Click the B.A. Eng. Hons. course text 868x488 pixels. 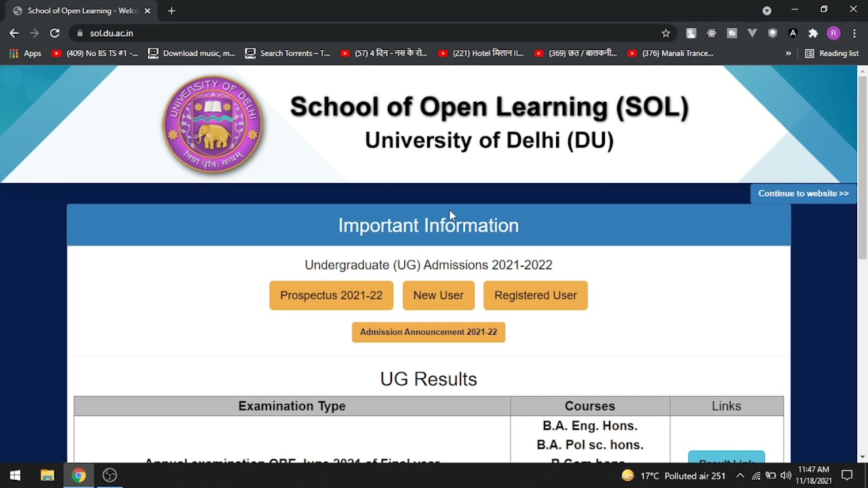pos(590,426)
